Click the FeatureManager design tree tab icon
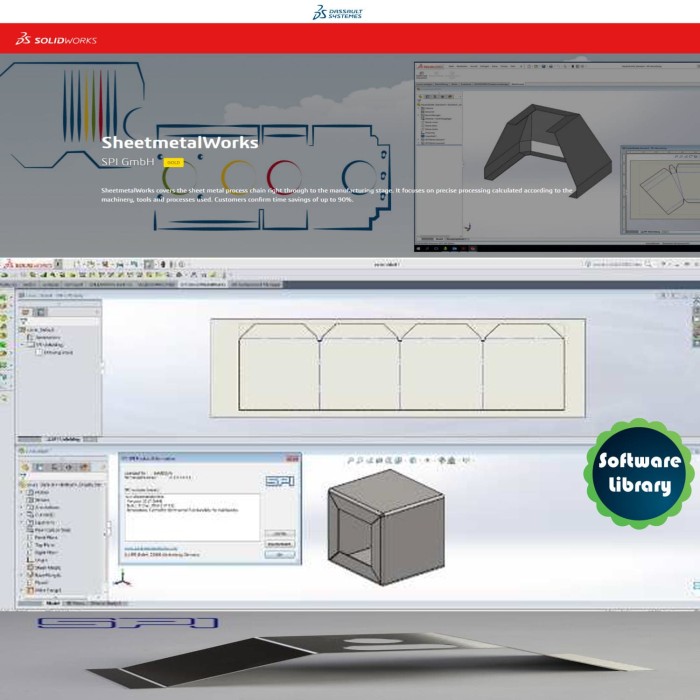This screenshot has height=700, width=700. pos(25,467)
